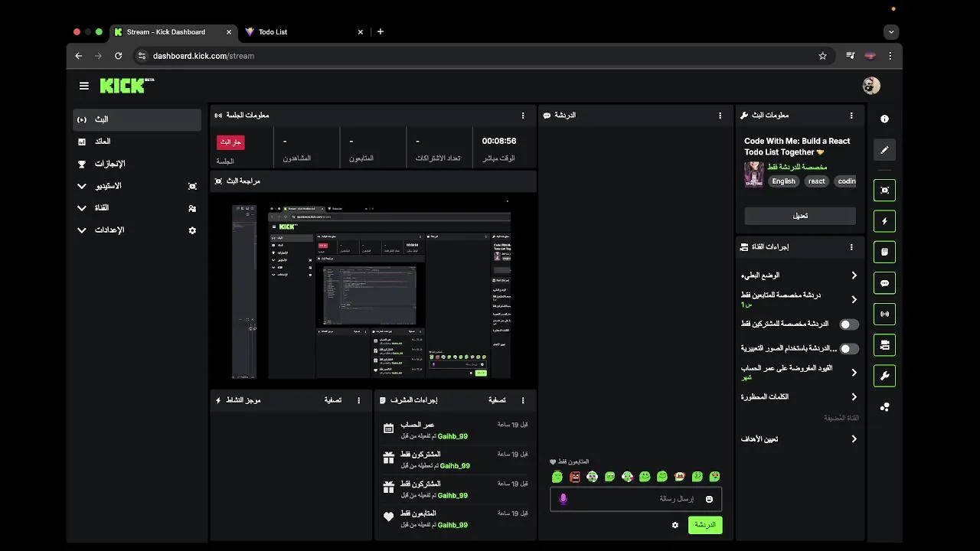Enable subscribers-only chat toggle
Viewport: 980px width, 551px height.
pos(849,324)
